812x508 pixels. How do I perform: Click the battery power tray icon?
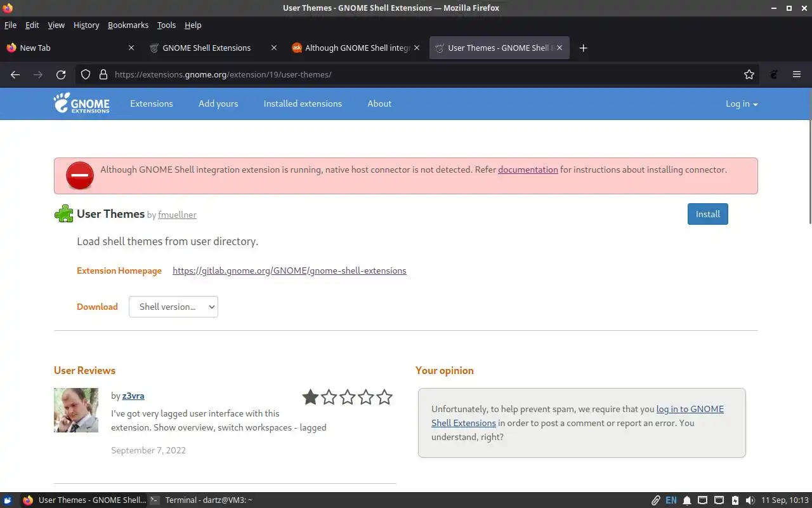click(x=735, y=500)
